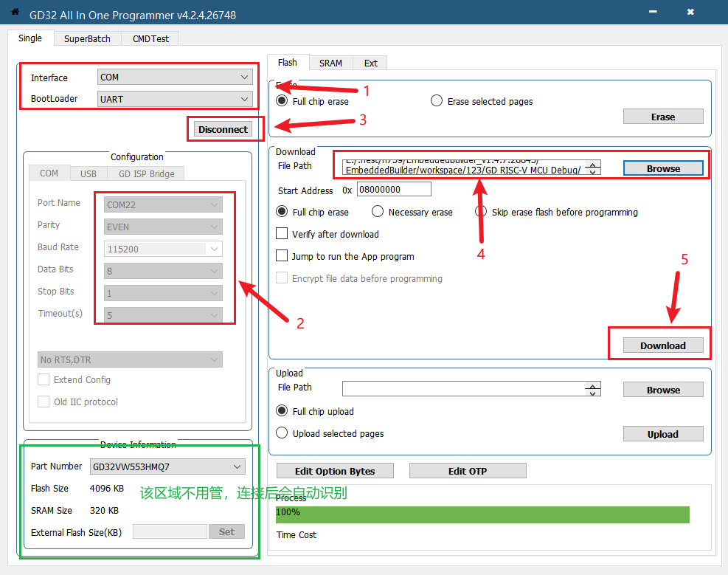Click the upload file path spinner arrows
The image size is (728, 575).
coord(592,389)
